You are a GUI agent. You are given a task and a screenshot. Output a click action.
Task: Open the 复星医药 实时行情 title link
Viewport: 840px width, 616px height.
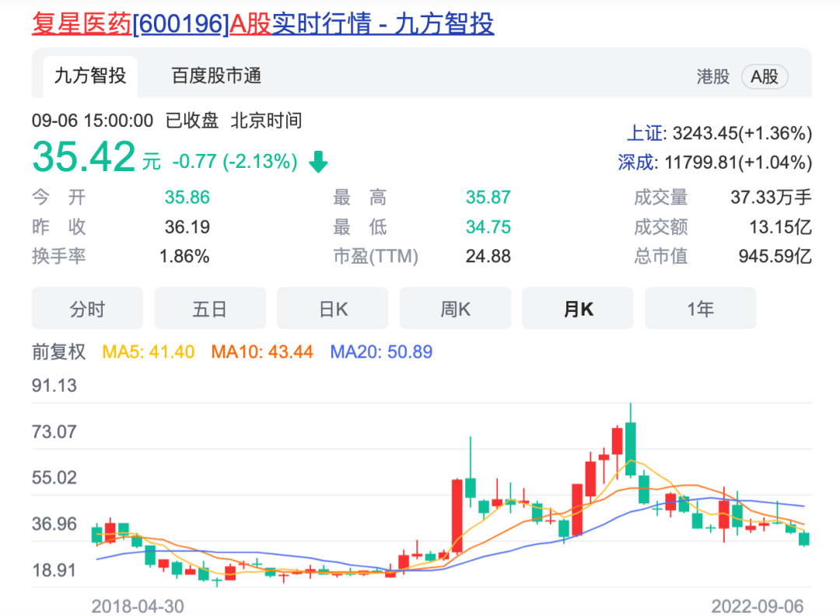pos(263,24)
